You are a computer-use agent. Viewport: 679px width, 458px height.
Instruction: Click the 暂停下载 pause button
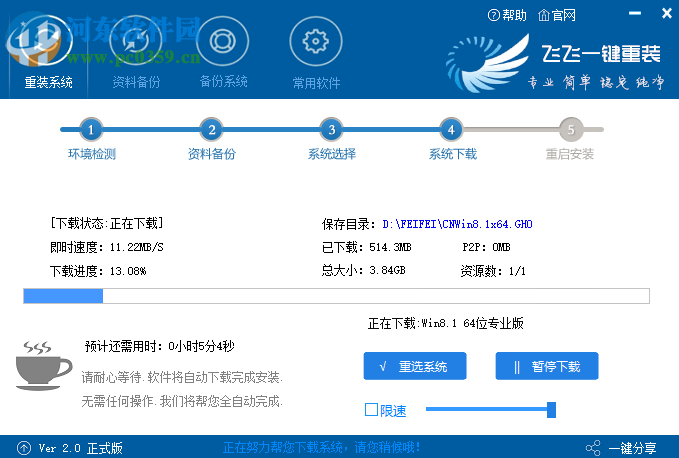point(547,366)
